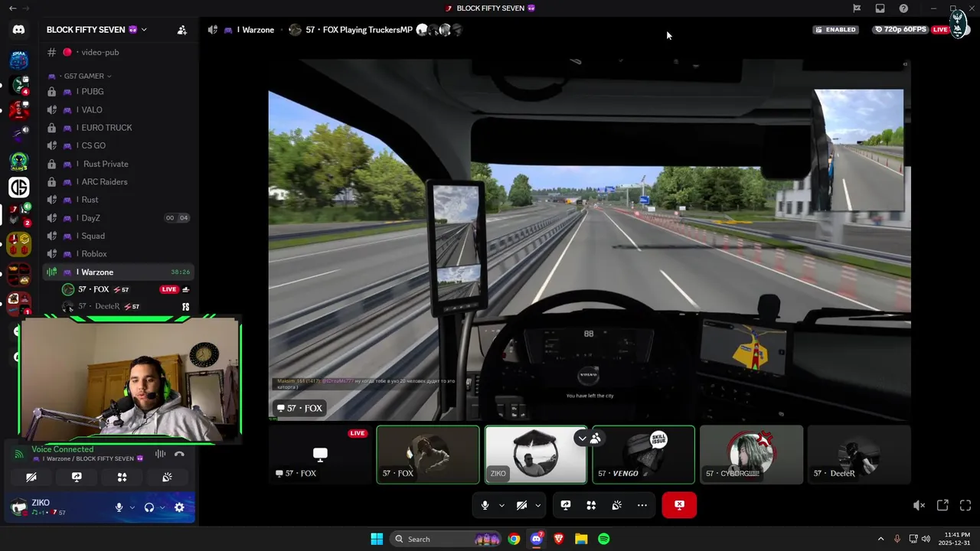Open the soundboard in the voice panel
980x551 pixels.
point(167,477)
